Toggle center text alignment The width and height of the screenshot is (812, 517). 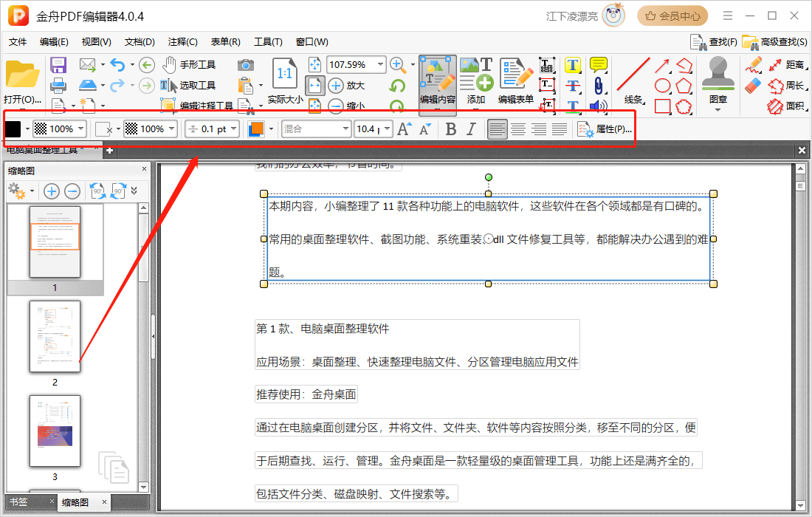518,129
